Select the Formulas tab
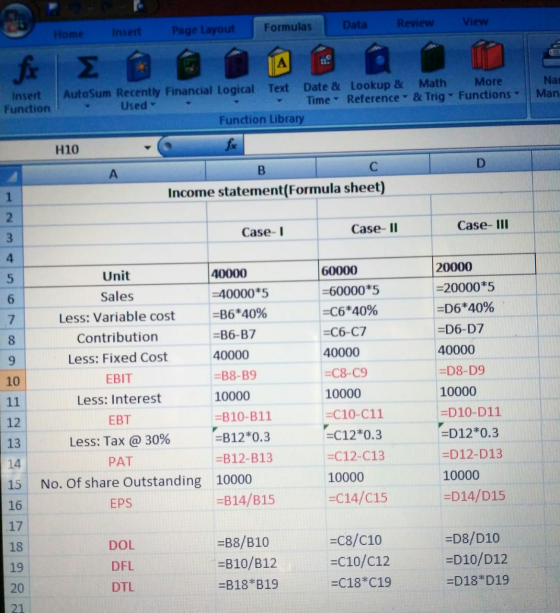Screen dimensions: 560x613 [288, 27]
